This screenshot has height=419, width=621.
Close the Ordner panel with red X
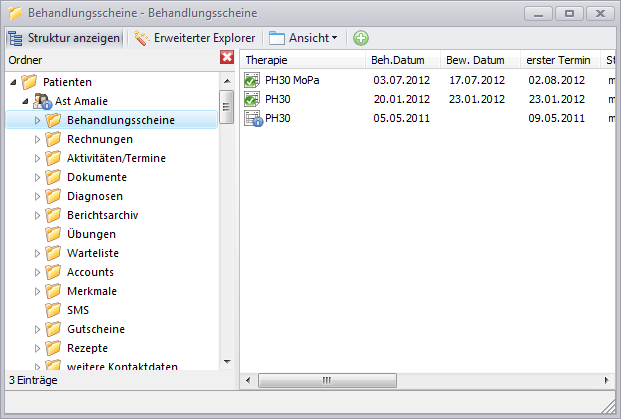[x=227, y=57]
